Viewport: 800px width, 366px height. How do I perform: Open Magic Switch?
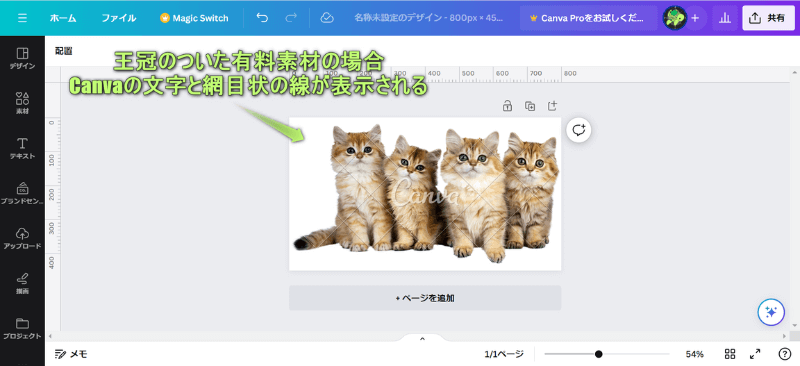(194, 18)
